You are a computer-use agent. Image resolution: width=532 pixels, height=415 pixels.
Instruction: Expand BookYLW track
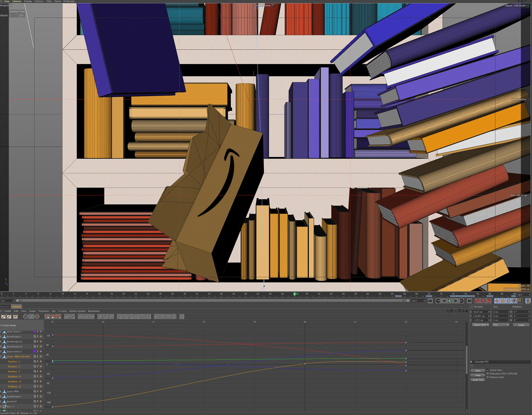click(1, 402)
